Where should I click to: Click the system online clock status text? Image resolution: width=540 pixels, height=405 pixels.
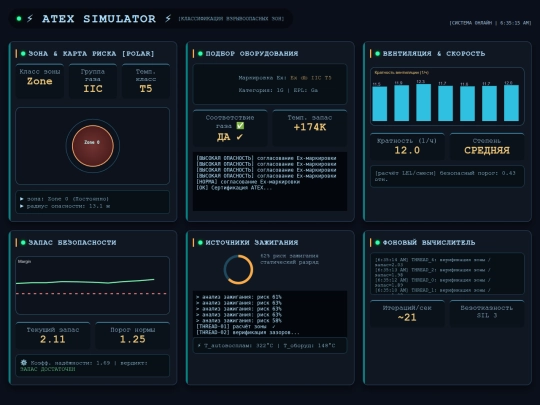pos(490,23)
